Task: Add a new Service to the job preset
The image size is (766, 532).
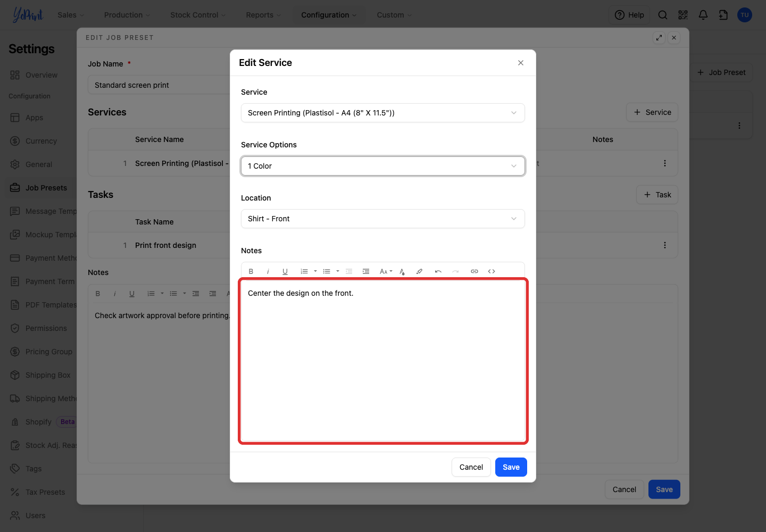Action: [652, 112]
